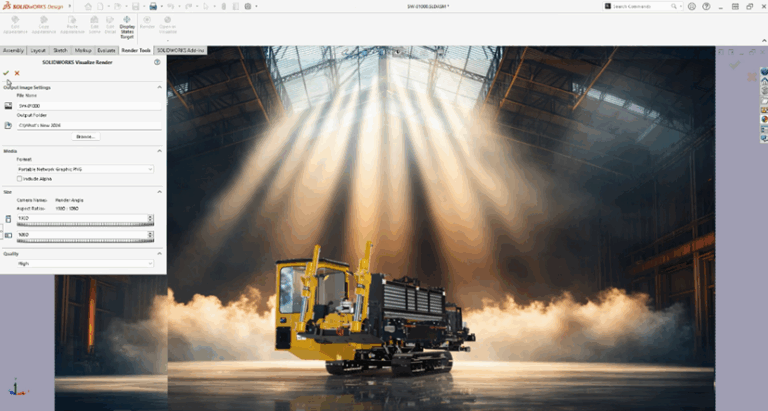Open the Format dropdown showing PNG
This screenshot has width=768, height=411.
click(x=85, y=169)
